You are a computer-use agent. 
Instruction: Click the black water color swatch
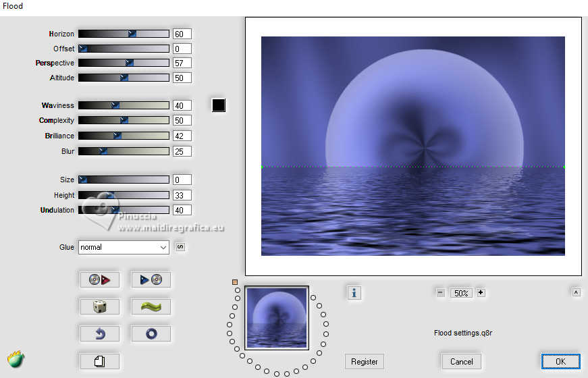[x=219, y=105]
